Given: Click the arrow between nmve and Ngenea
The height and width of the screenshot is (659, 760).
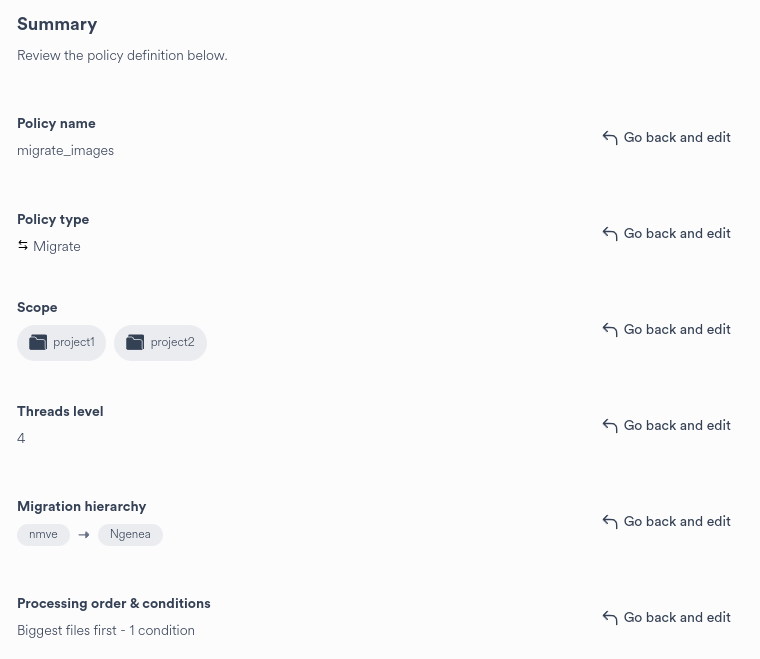Looking at the screenshot, I should click(x=84, y=535).
